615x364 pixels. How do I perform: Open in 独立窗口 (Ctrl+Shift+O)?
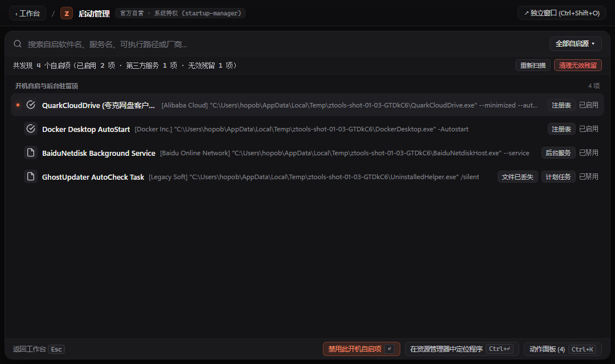[561, 13]
